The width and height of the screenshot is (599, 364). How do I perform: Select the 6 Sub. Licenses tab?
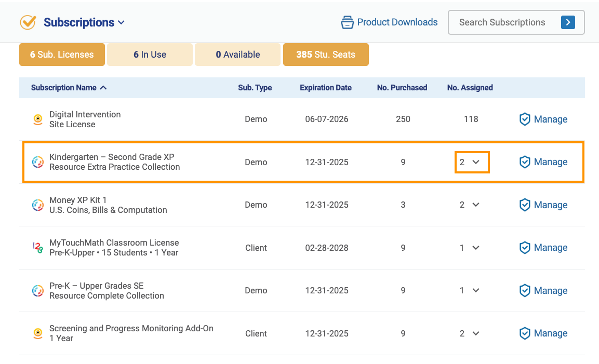[62, 55]
